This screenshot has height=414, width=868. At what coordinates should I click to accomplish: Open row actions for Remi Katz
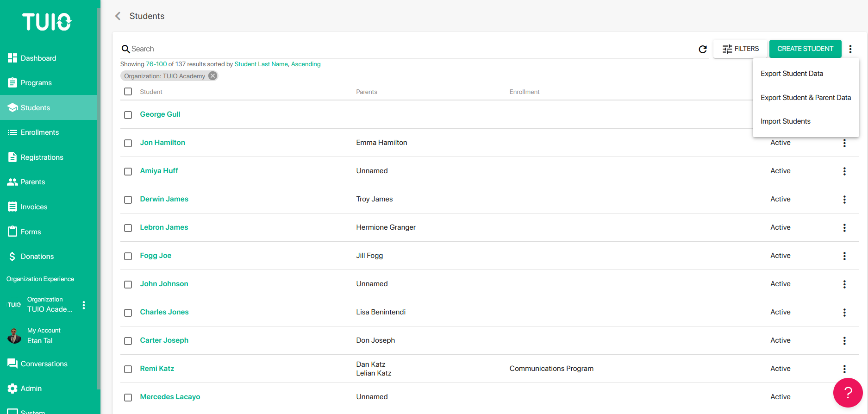tap(844, 369)
